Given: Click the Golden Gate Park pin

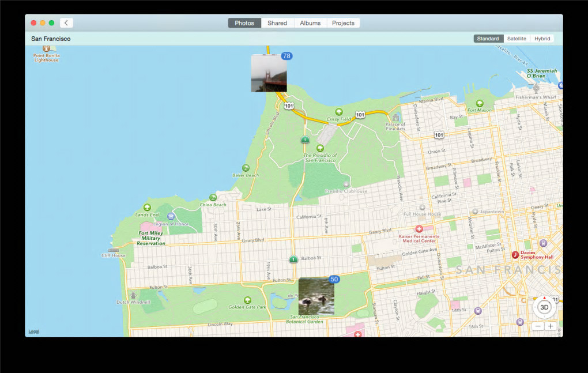Looking at the screenshot, I should (x=247, y=300).
